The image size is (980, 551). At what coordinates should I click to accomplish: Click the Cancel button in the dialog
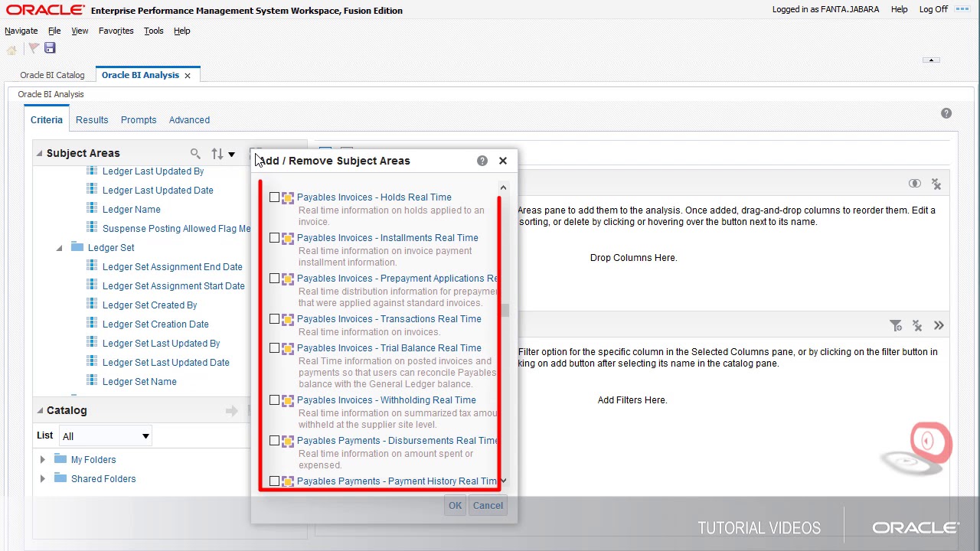pyautogui.click(x=488, y=505)
